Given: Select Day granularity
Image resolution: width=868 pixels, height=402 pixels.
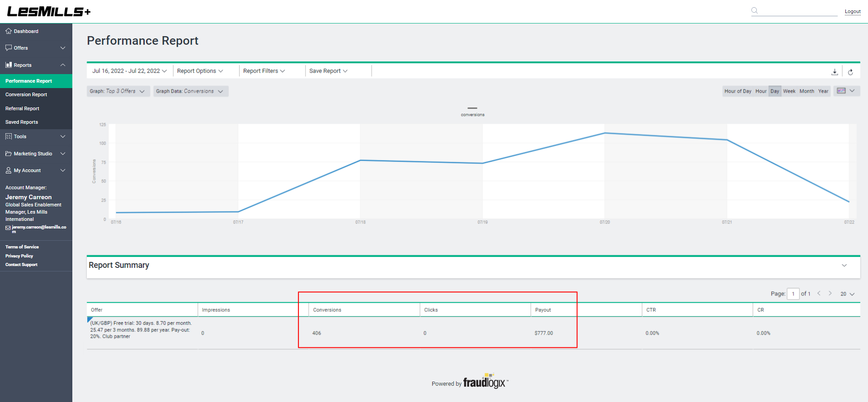Looking at the screenshot, I should [x=775, y=91].
